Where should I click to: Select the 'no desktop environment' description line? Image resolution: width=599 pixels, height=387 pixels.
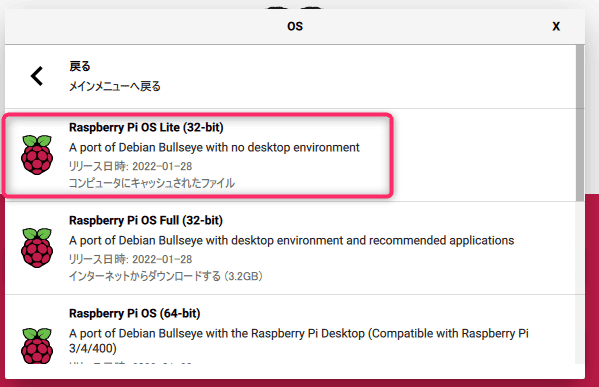click(214, 147)
